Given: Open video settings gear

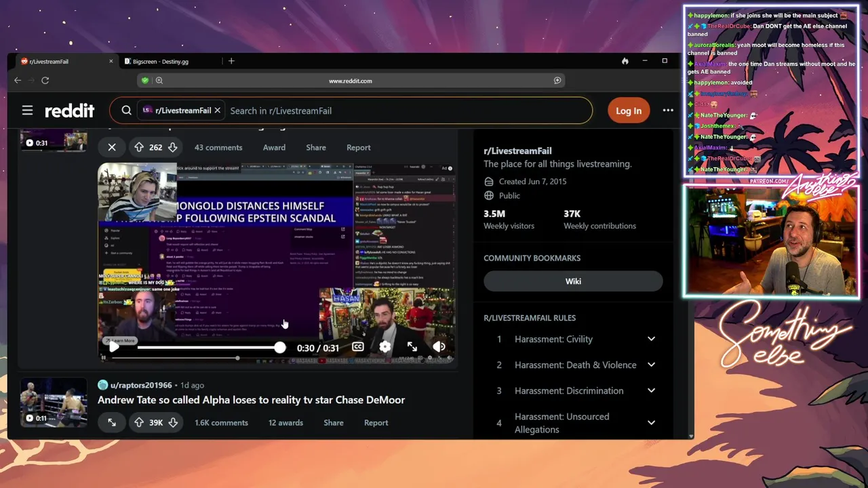Looking at the screenshot, I should (385, 347).
